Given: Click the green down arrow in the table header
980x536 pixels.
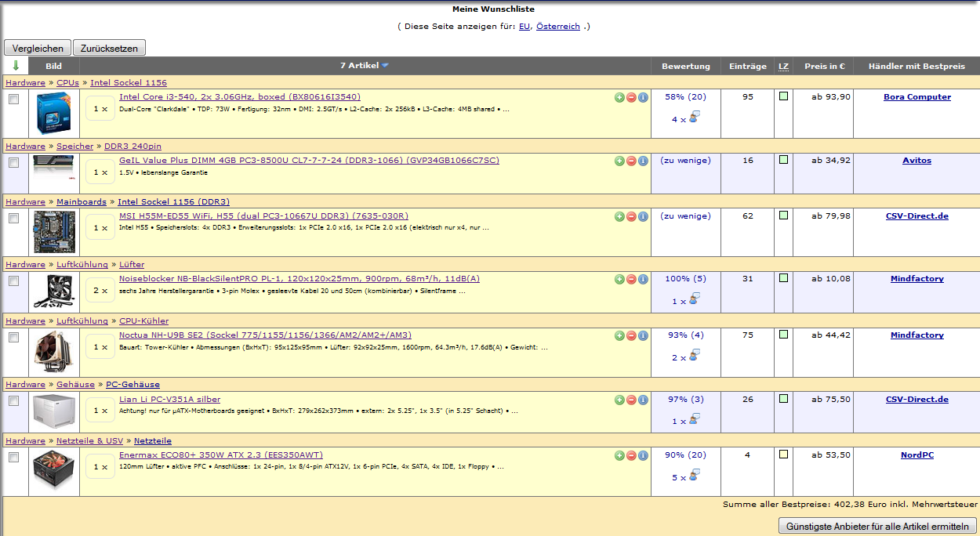Looking at the screenshot, I should click(16, 66).
